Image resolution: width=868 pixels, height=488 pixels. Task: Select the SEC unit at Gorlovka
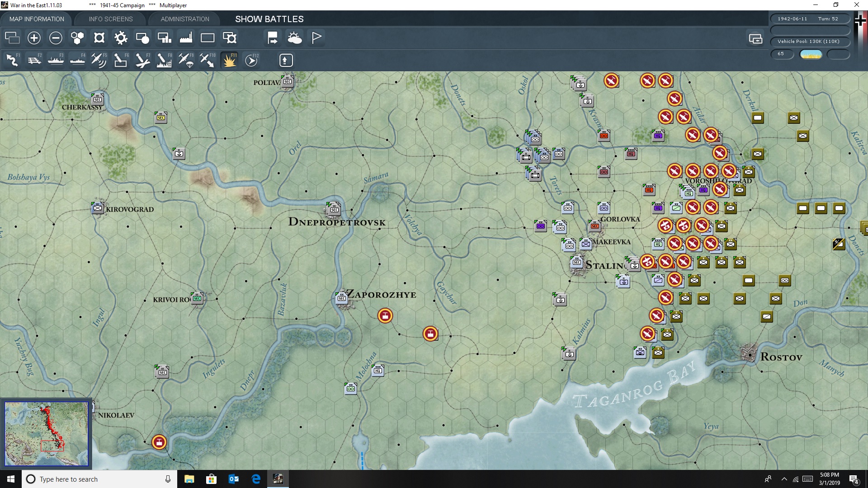point(595,226)
